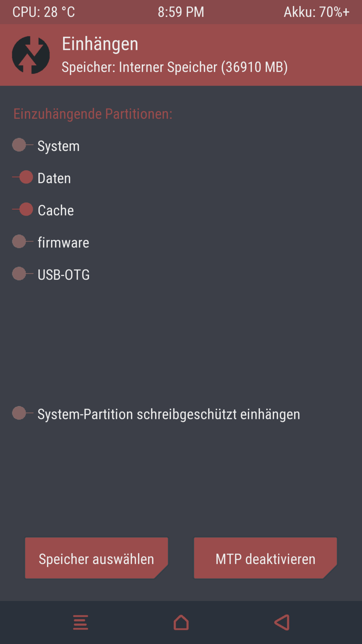362x644 pixels.
Task: Tap the USB-OTG label text
Action: click(x=64, y=275)
